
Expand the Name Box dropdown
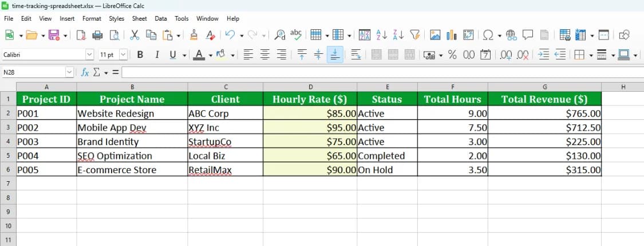click(69, 72)
